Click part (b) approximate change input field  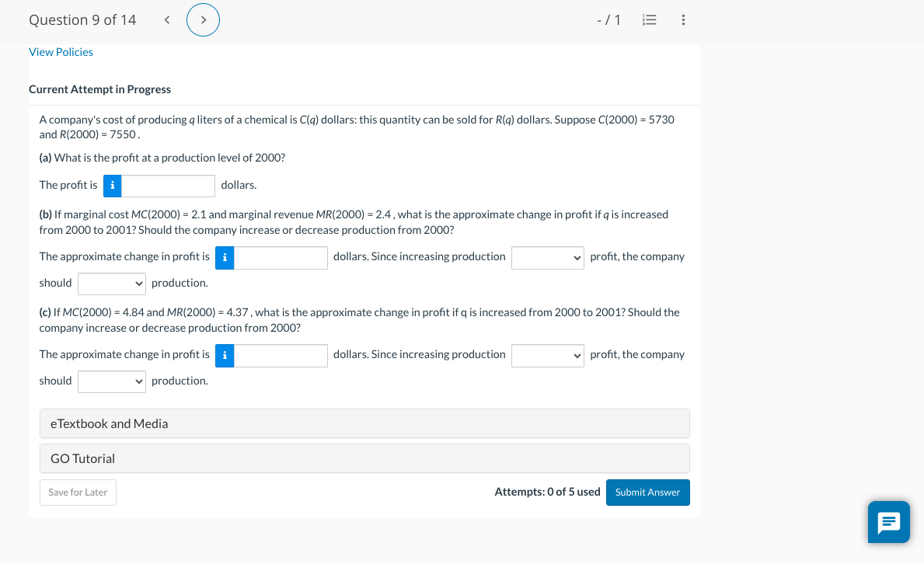pyautogui.click(x=281, y=258)
